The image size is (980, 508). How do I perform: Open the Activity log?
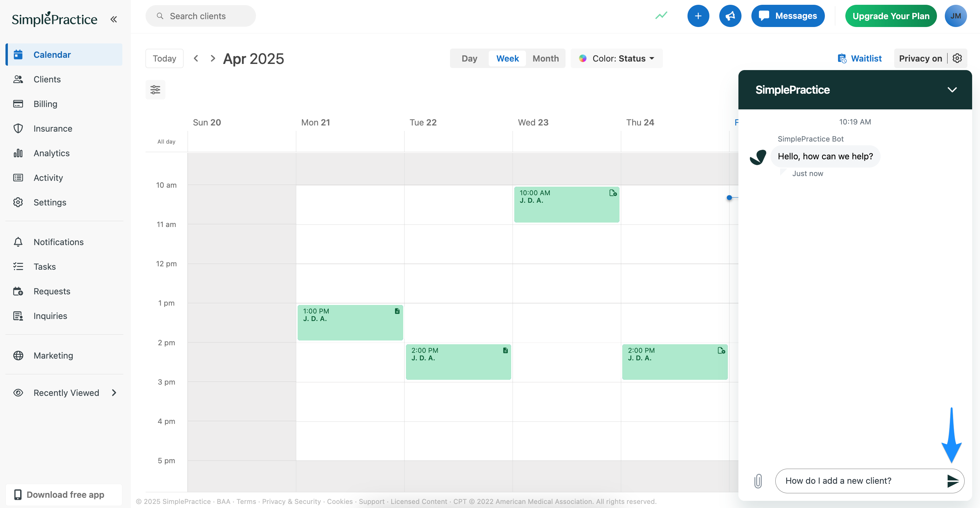[x=64, y=178]
